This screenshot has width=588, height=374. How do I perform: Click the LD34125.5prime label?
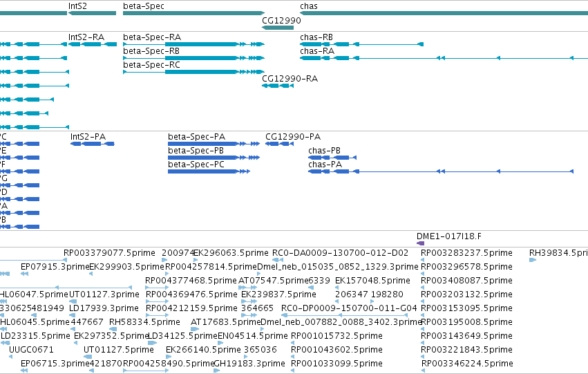(x=182, y=336)
